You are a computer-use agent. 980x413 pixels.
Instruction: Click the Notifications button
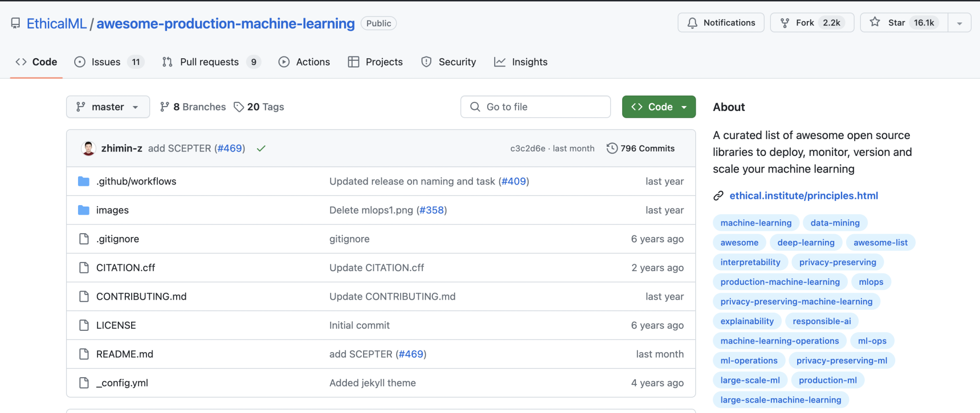tap(721, 22)
